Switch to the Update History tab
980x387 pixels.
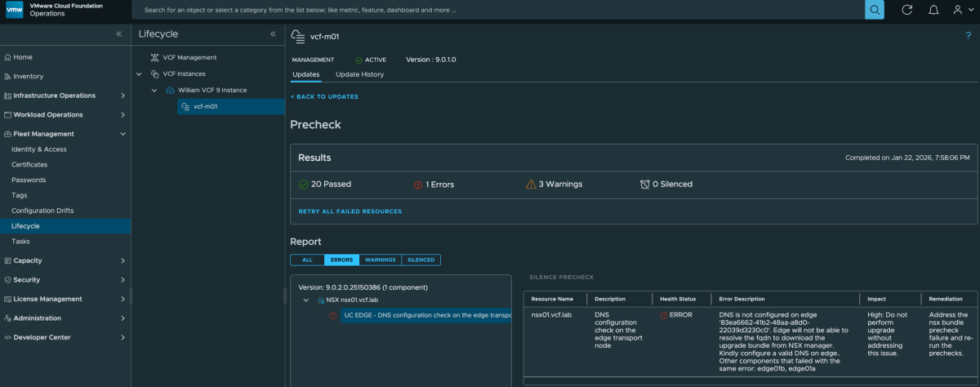point(359,74)
